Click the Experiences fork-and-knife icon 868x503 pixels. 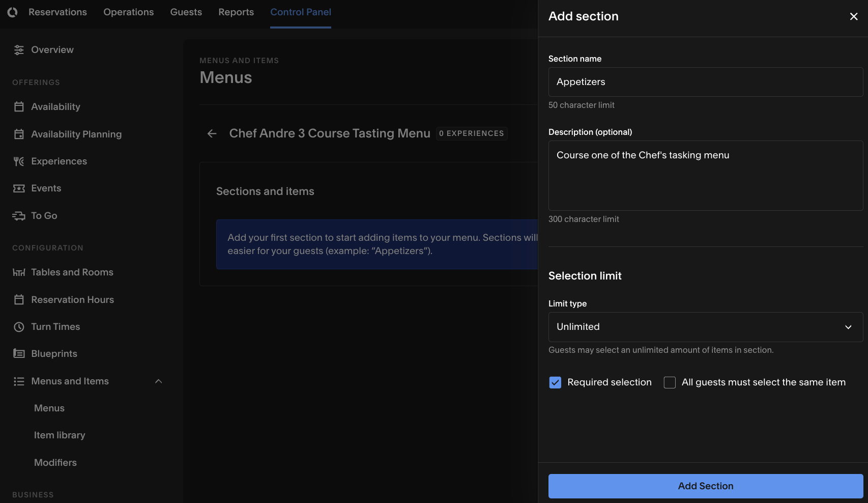pyautogui.click(x=19, y=161)
